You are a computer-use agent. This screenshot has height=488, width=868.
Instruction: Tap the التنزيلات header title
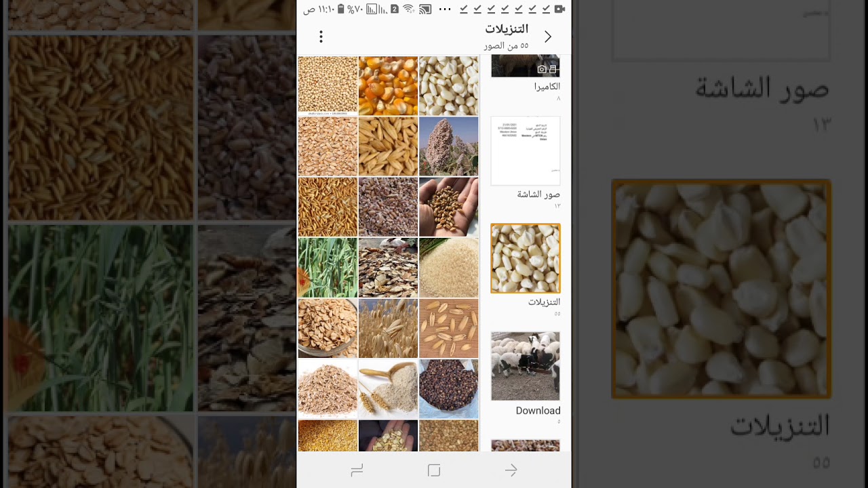click(507, 29)
